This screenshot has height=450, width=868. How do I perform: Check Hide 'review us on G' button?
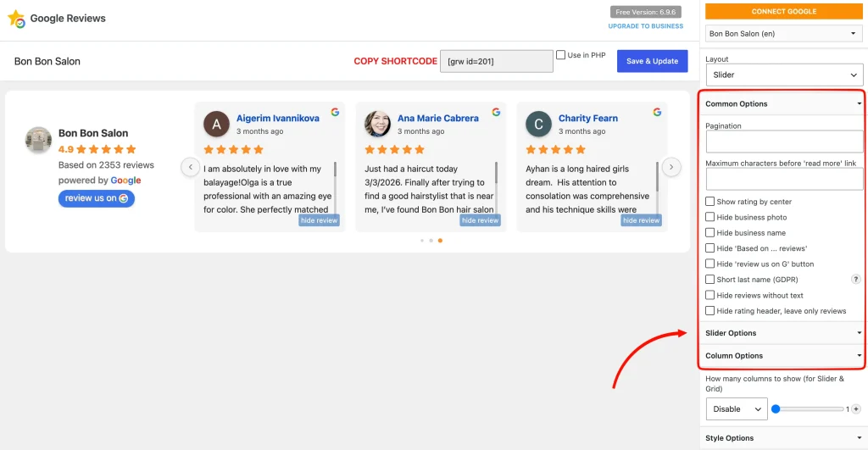tap(709, 264)
